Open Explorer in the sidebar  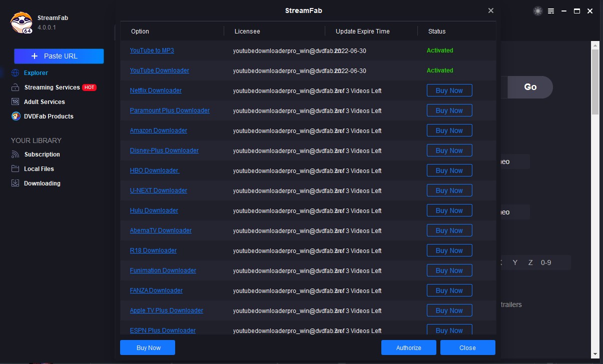tap(36, 73)
